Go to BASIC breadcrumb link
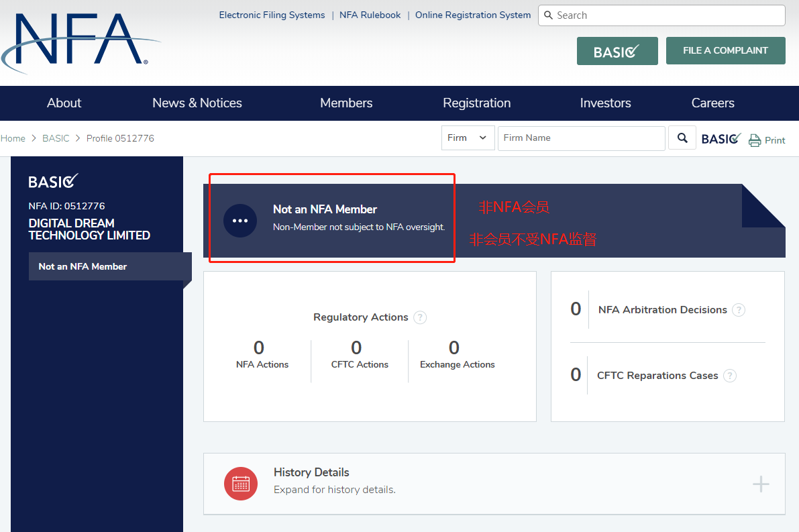799x532 pixels. click(56, 138)
